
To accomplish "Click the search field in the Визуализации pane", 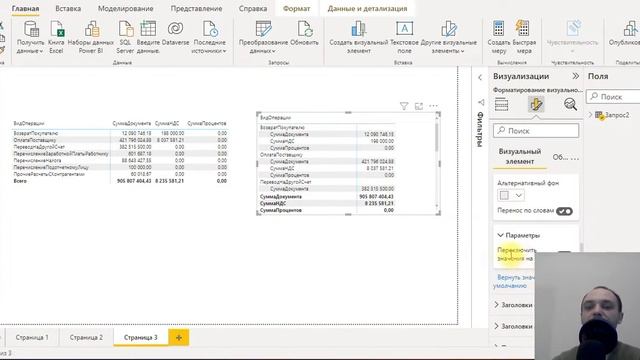I will point(536,131).
